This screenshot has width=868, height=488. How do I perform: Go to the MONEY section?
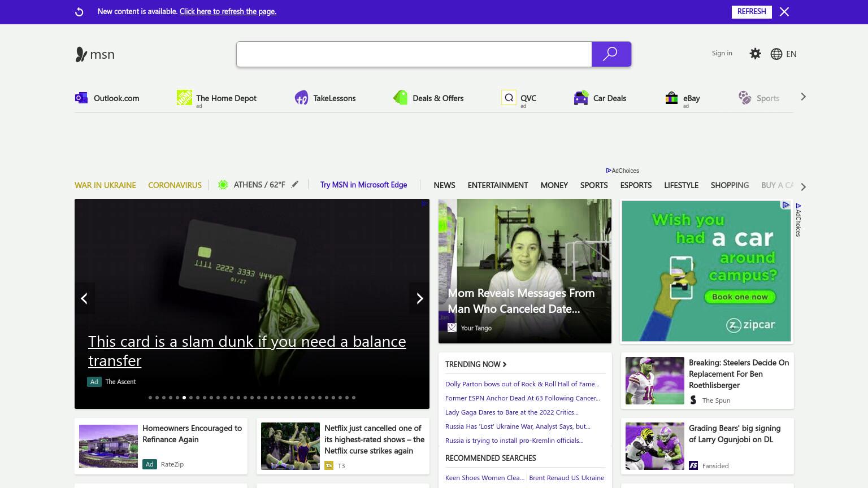click(x=554, y=185)
